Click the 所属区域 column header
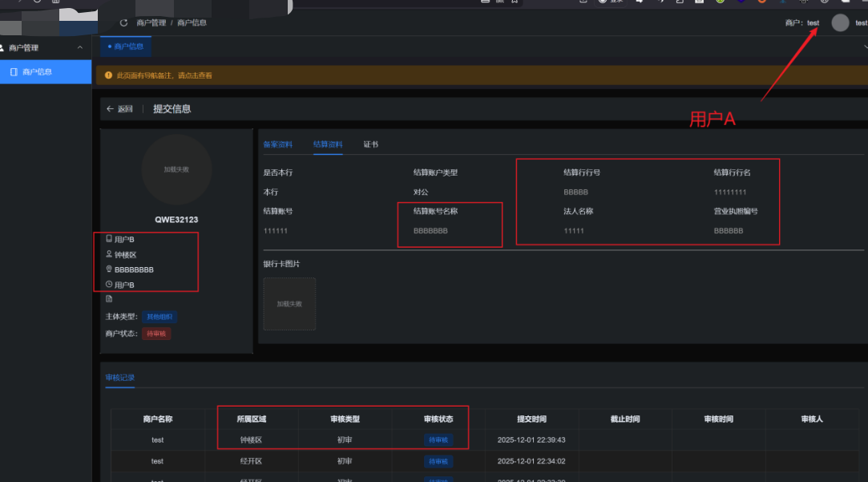The width and height of the screenshot is (868, 482). (x=252, y=419)
